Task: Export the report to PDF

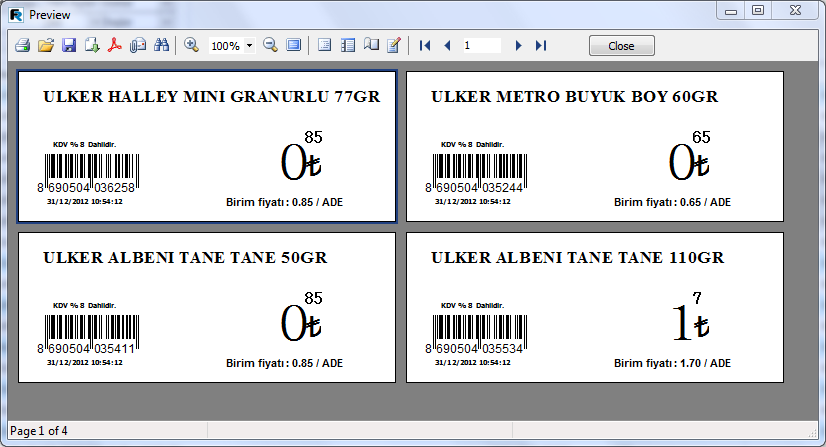Action: tap(115, 45)
